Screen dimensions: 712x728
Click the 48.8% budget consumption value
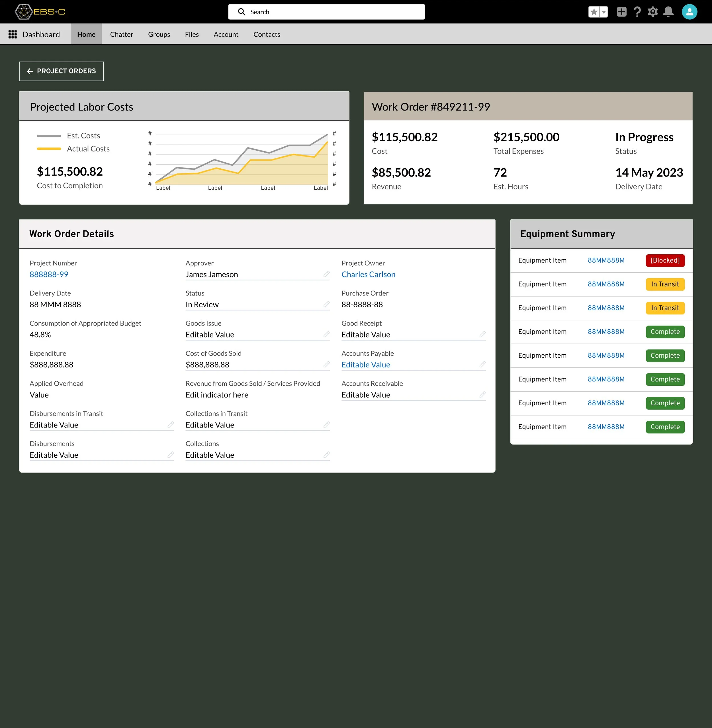pos(40,334)
